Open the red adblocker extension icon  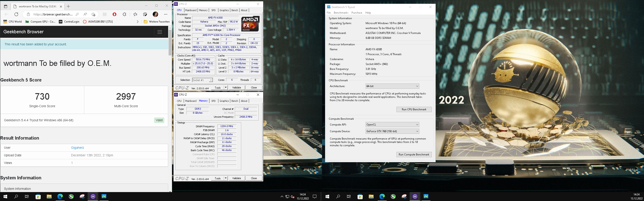pyautogui.click(x=114, y=14)
